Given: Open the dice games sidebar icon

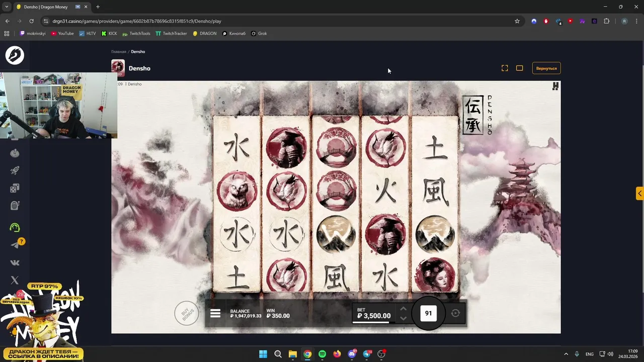Looking at the screenshot, I should 15,188.
